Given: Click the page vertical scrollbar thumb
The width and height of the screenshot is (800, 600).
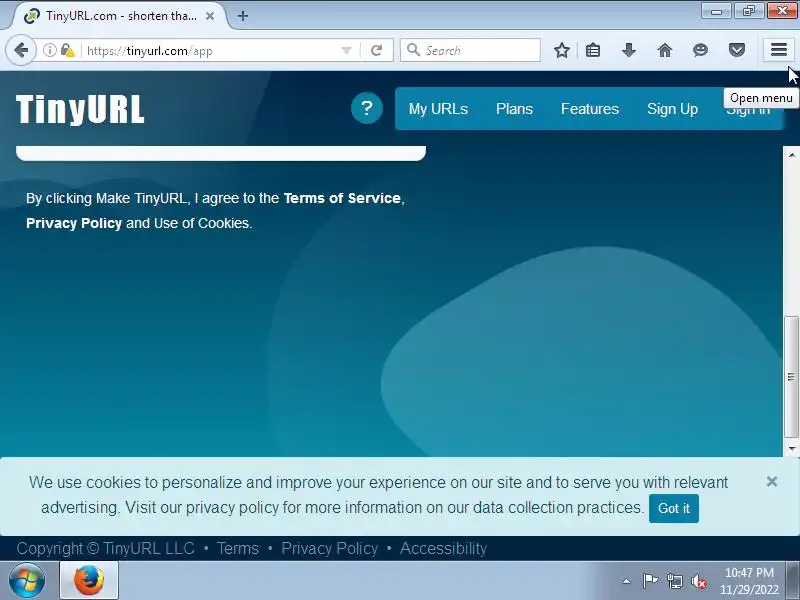Looking at the screenshot, I should [791, 377].
